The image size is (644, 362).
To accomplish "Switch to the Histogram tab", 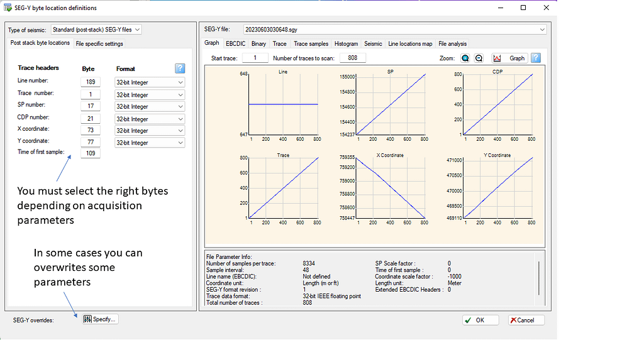I will tap(346, 44).
